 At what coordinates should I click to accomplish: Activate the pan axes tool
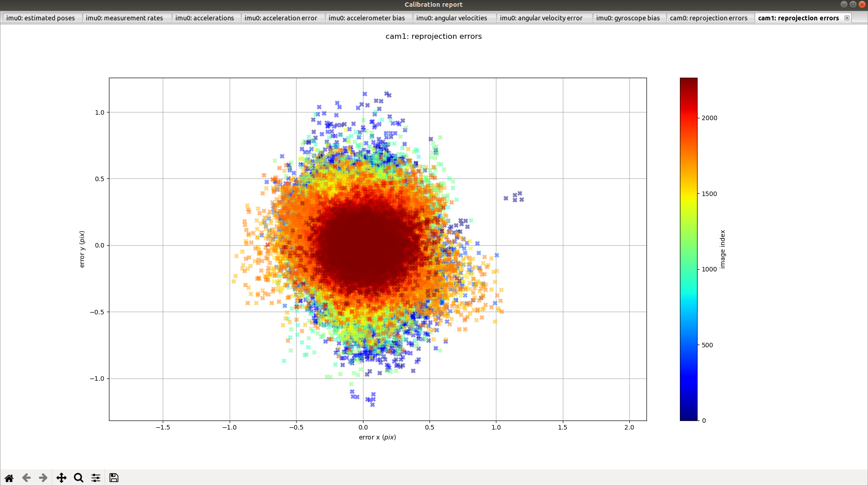(61, 478)
